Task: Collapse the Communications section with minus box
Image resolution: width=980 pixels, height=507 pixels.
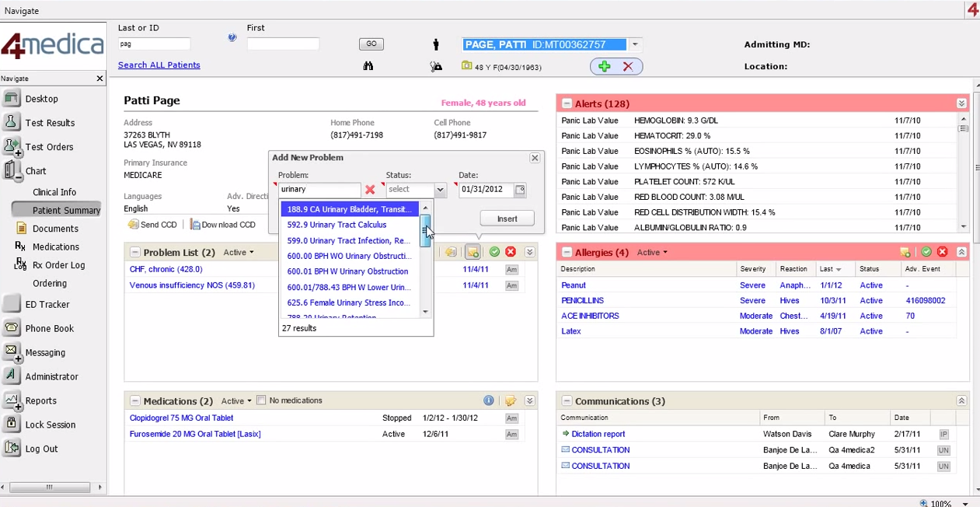Action: click(567, 401)
